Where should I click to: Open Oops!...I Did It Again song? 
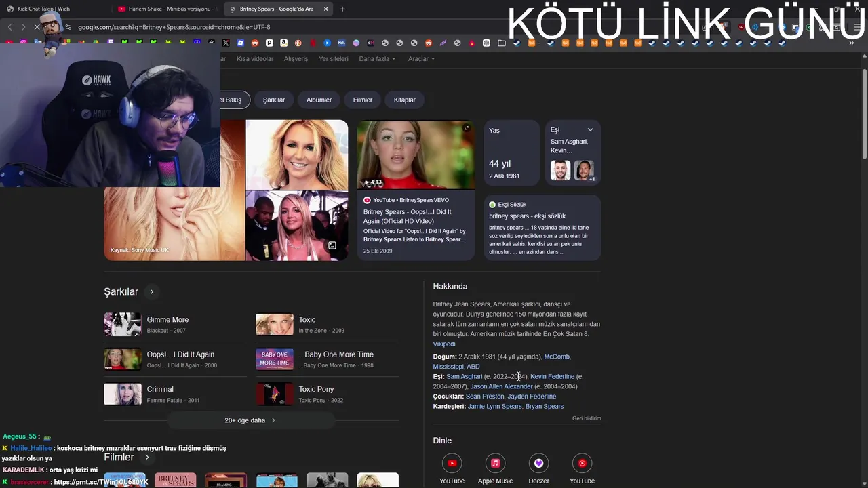(175, 359)
